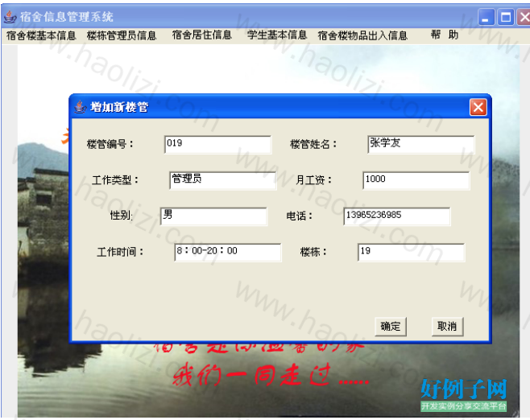Click the 取消 button
This screenshot has width=530, height=420.
click(x=447, y=327)
